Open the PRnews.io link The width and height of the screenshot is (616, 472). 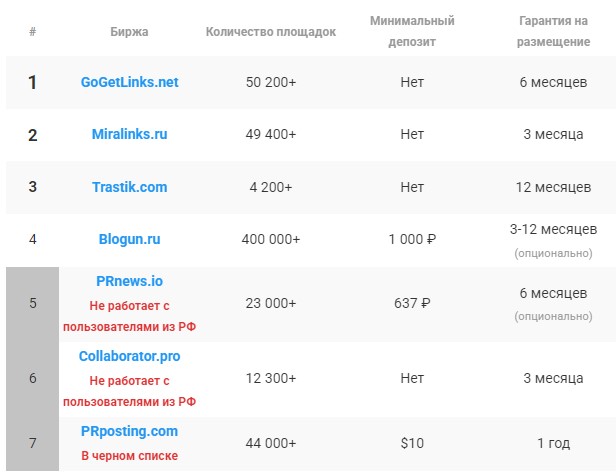(129, 281)
